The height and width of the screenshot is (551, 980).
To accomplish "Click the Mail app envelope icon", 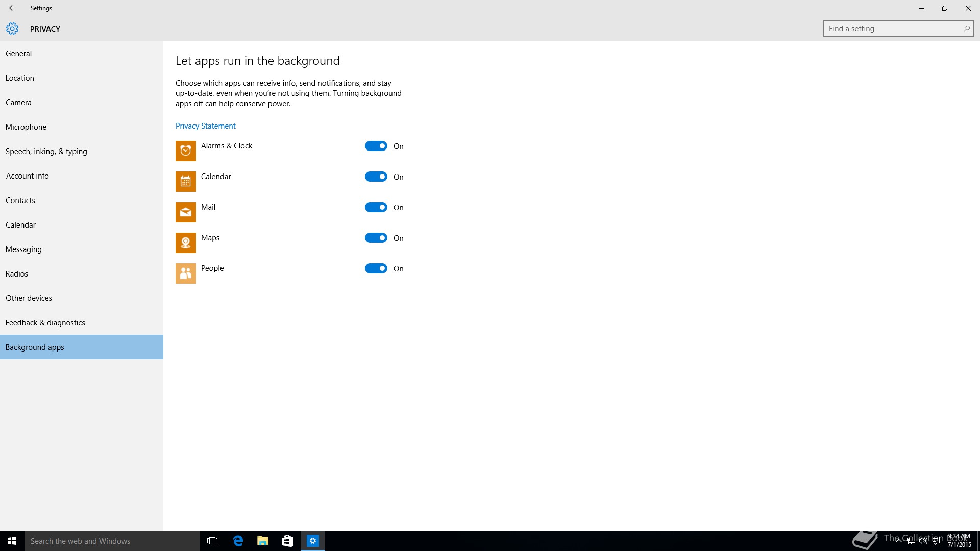I will pos(185,212).
